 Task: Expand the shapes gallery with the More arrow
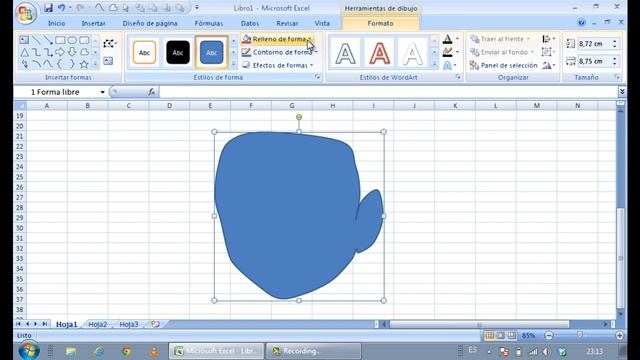(95, 64)
